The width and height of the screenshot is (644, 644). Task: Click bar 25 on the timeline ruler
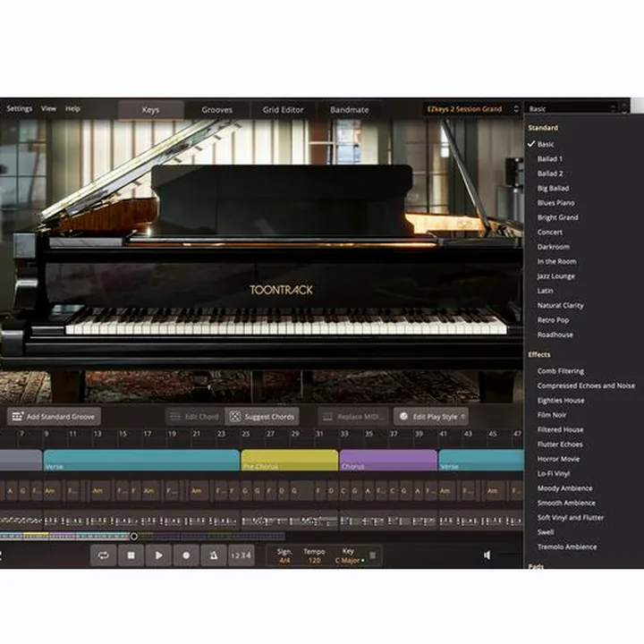pos(246,434)
